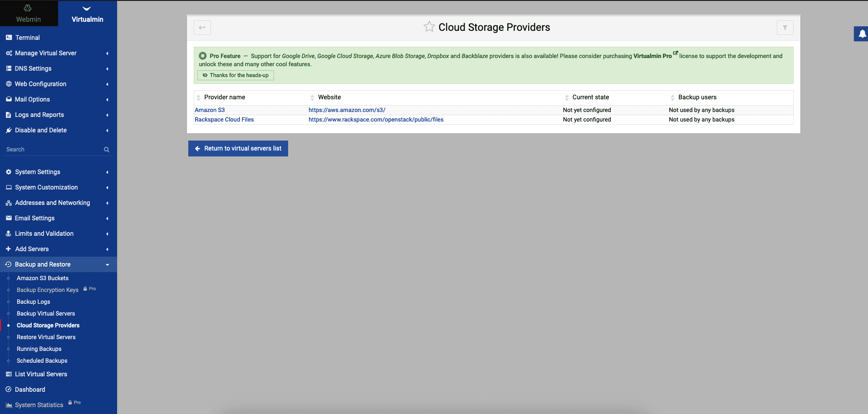Select Scheduled Backups menu item
This screenshot has width=868, height=414.
click(x=42, y=360)
